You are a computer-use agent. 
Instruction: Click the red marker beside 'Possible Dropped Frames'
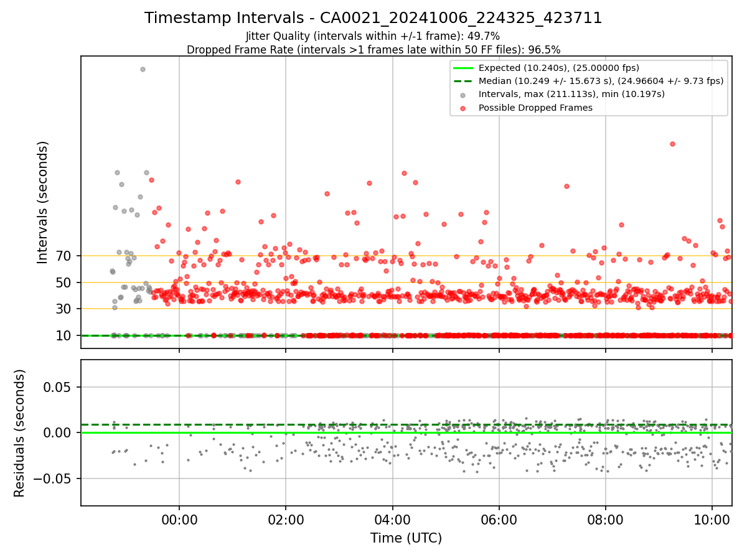pos(463,108)
